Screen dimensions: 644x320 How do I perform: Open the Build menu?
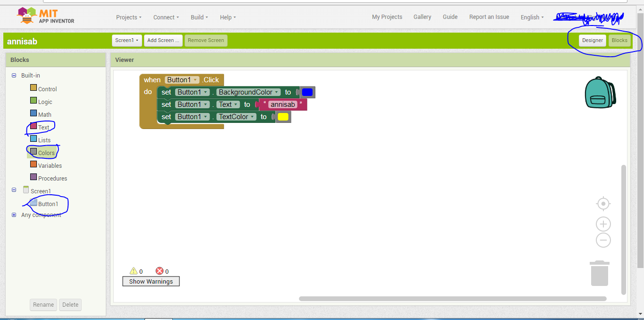(x=199, y=17)
